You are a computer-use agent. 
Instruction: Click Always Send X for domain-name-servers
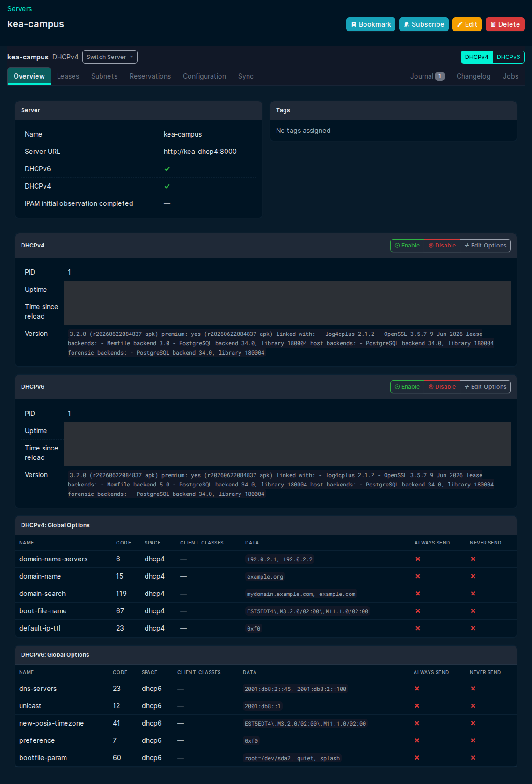point(418,559)
